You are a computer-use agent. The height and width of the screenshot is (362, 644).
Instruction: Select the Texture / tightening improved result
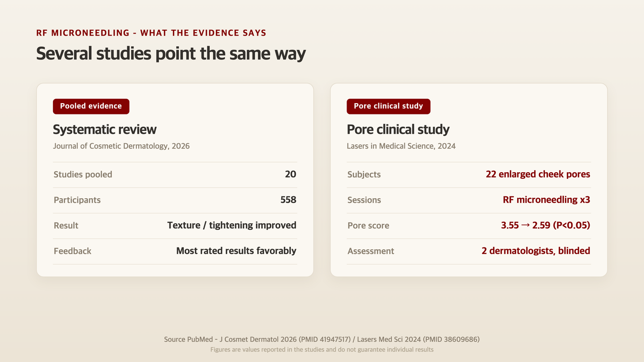pos(232,225)
